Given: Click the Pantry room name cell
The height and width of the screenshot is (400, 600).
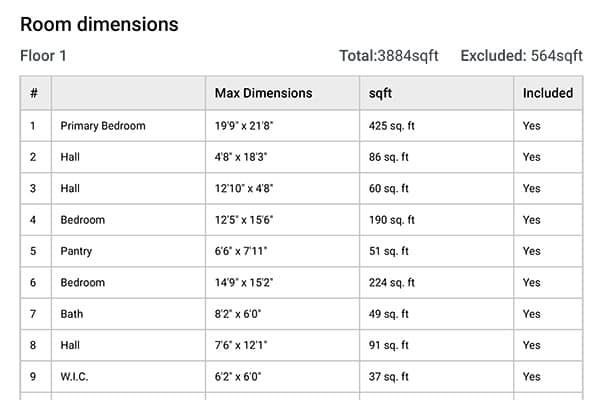Looking at the screenshot, I should (78, 251).
